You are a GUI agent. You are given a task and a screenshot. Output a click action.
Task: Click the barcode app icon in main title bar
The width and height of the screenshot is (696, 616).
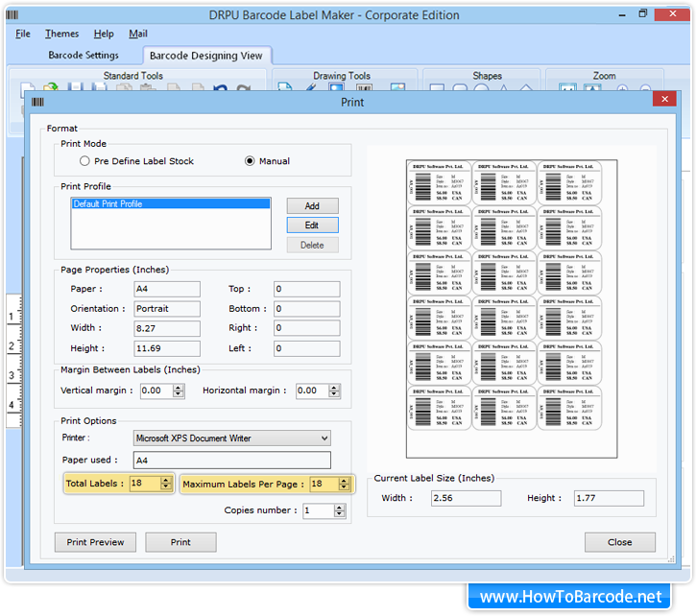(12, 14)
